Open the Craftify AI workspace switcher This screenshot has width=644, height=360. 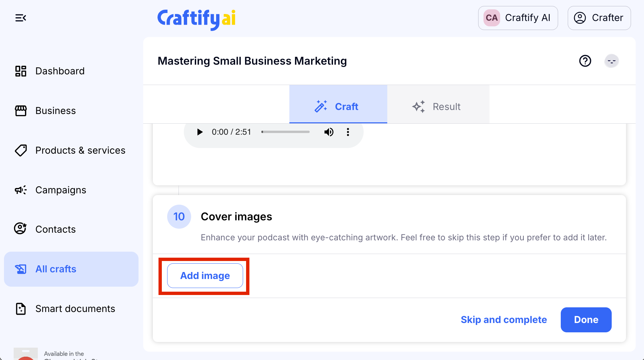tap(518, 18)
